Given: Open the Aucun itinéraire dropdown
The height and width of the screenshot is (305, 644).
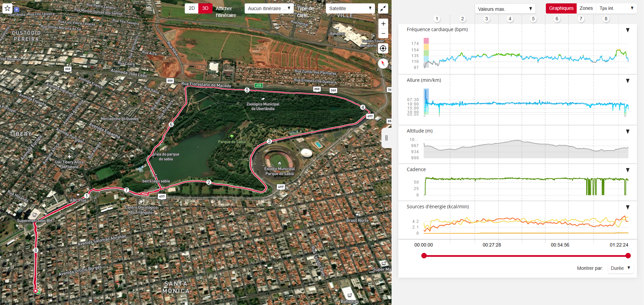Looking at the screenshot, I should point(269,8).
